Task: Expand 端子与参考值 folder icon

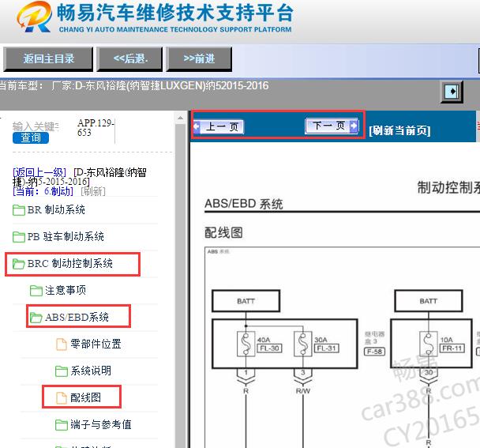Action: (x=62, y=425)
